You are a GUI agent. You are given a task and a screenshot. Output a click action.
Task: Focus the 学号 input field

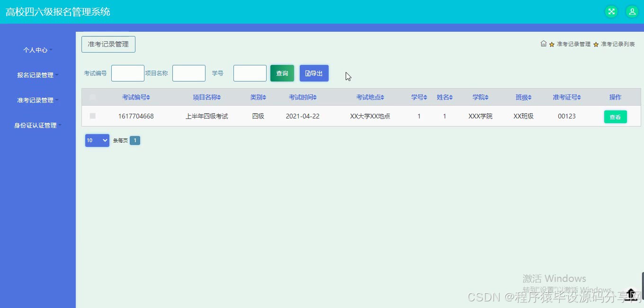click(x=250, y=73)
